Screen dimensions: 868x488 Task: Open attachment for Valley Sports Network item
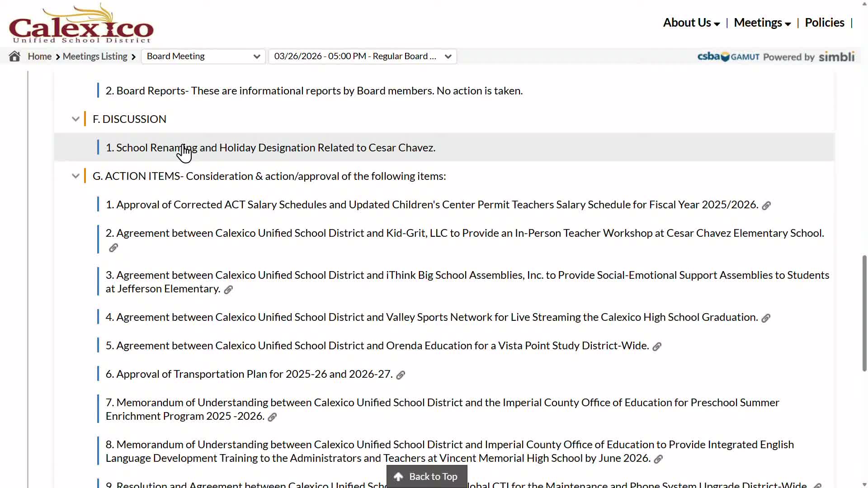pos(766,318)
